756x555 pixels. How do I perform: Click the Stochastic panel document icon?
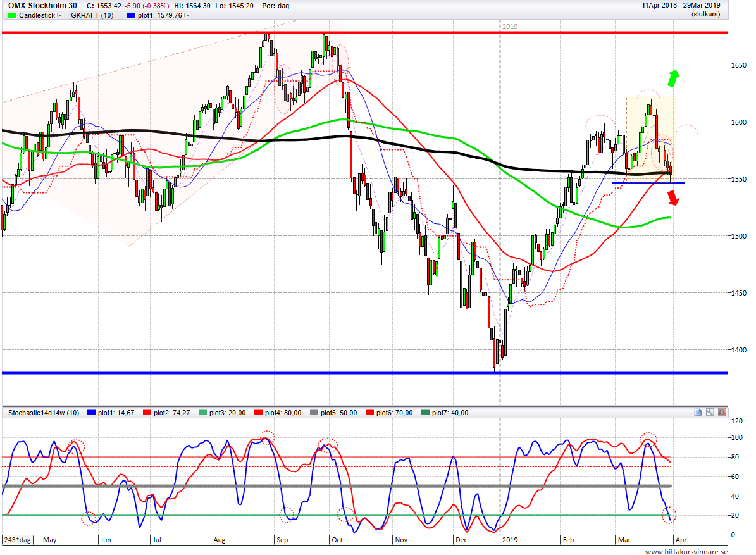point(698,412)
